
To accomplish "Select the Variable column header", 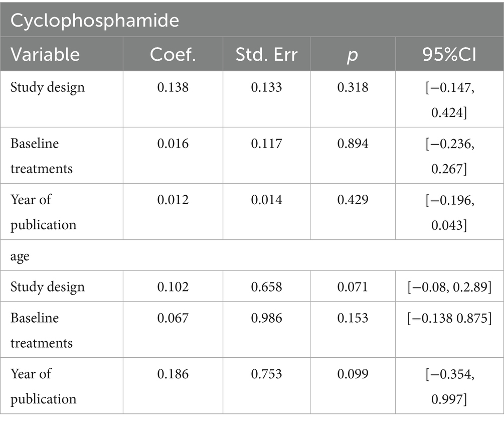I will pos(46,54).
